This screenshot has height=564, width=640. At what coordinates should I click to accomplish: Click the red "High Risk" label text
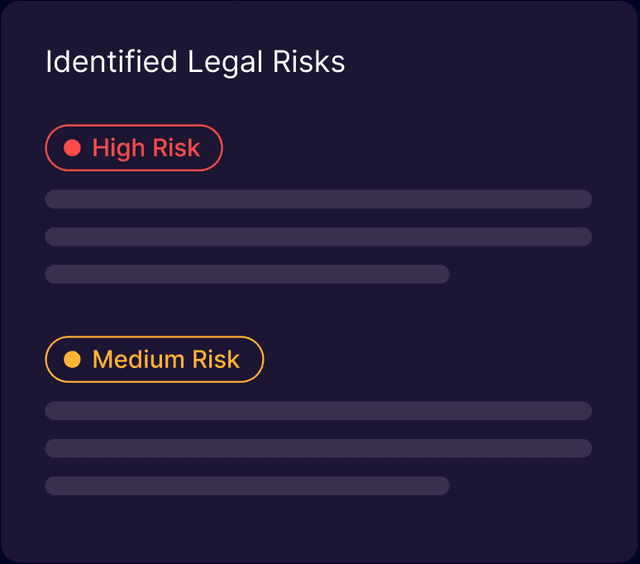click(x=146, y=148)
